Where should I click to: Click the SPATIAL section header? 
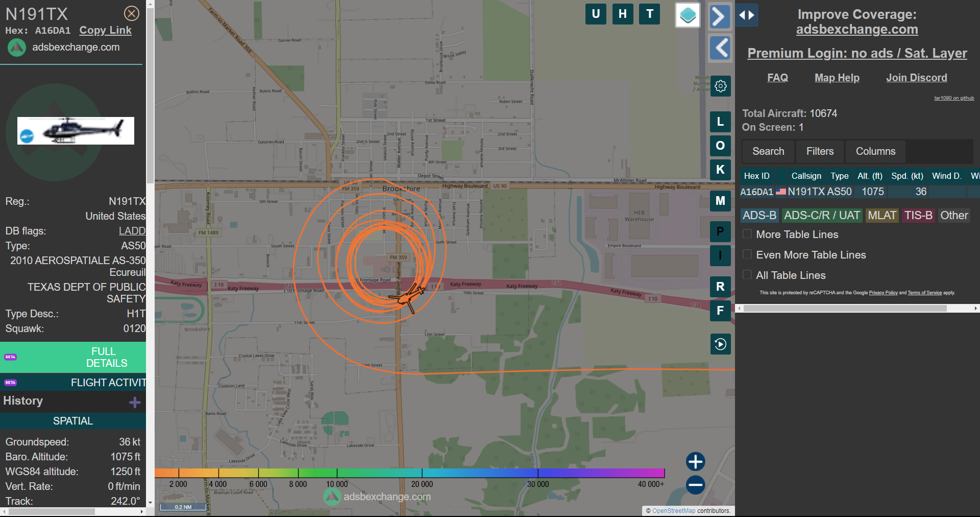[x=73, y=421]
